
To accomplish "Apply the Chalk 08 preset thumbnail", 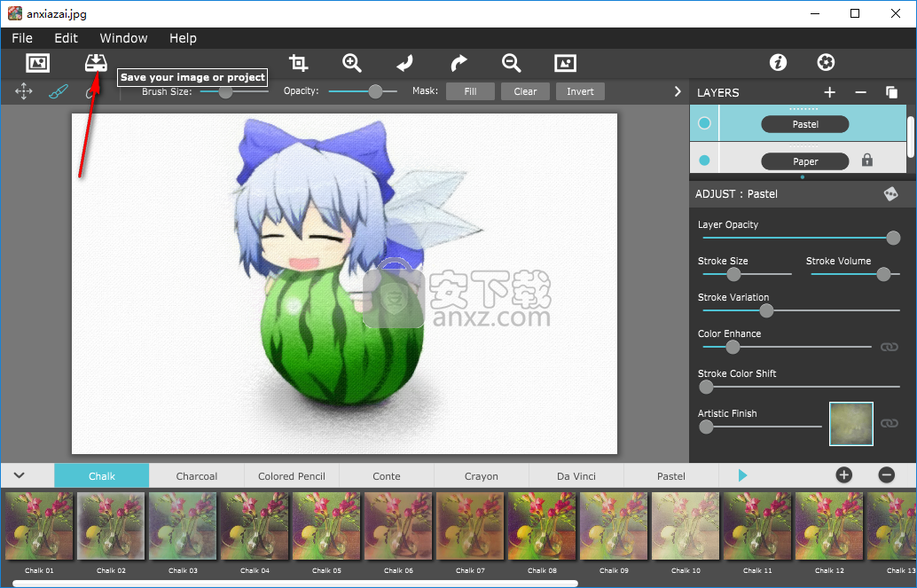I will 542,525.
